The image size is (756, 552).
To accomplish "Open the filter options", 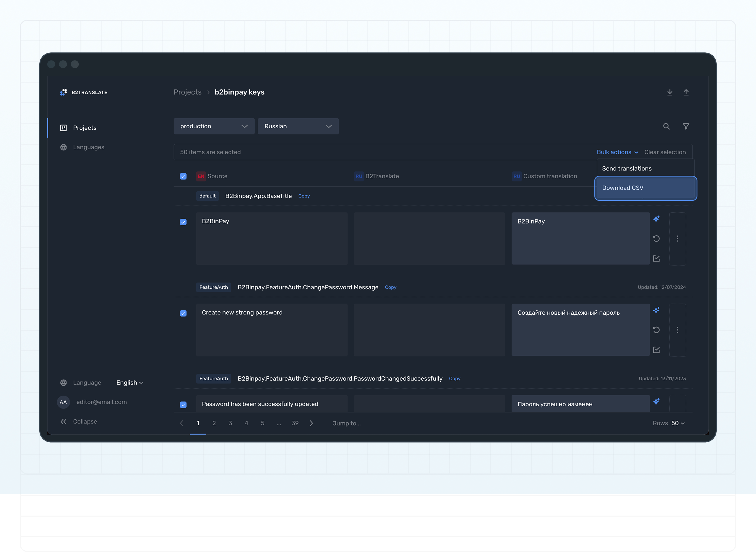I will [686, 126].
